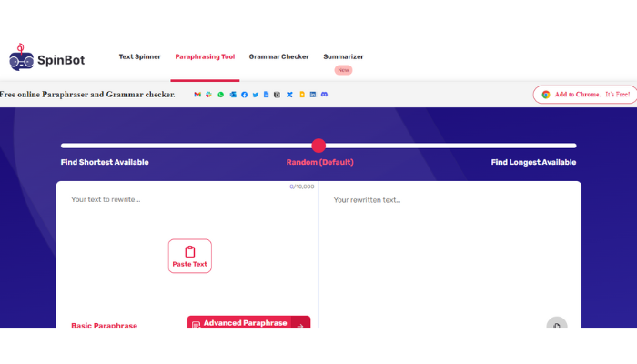Click the Notion icon
Image resolution: width=637 pixels, height=364 pixels.
pyautogui.click(x=277, y=95)
